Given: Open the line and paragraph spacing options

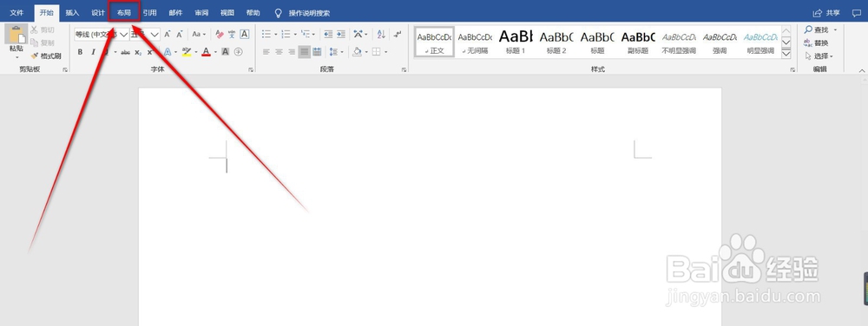Looking at the screenshot, I should (x=333, y=52).
